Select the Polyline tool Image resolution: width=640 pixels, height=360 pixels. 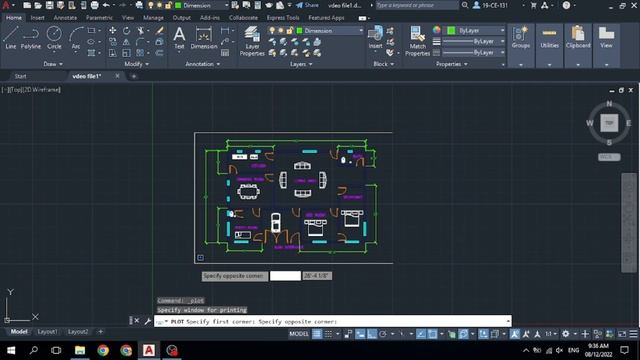(x=31, y=38)
